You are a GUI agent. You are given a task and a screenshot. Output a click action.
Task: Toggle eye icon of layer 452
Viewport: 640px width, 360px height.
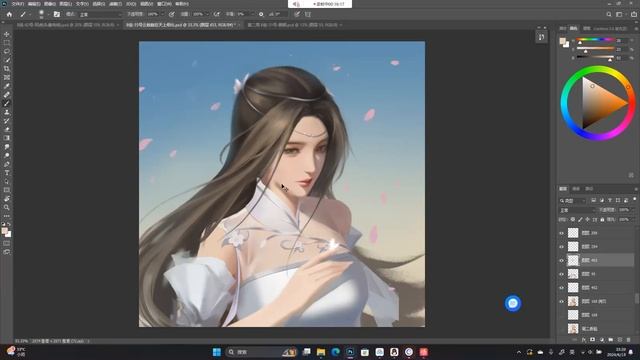click(x=561, y=288)
